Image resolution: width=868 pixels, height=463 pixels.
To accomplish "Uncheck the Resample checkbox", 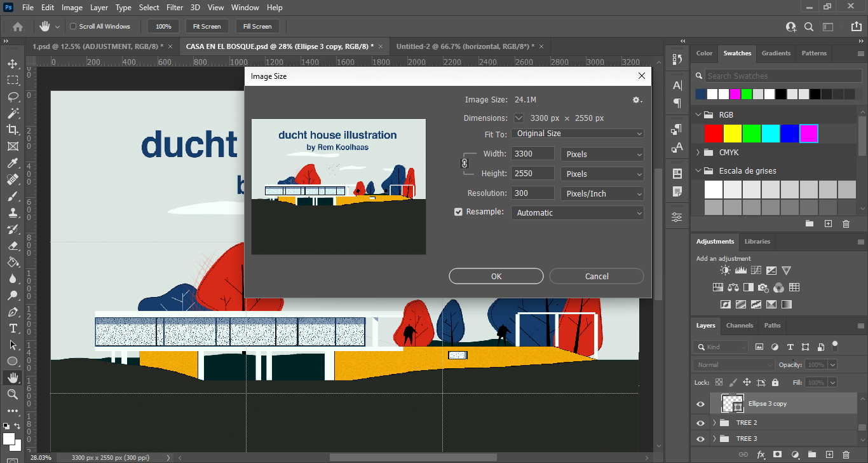I will coord(458,212).
